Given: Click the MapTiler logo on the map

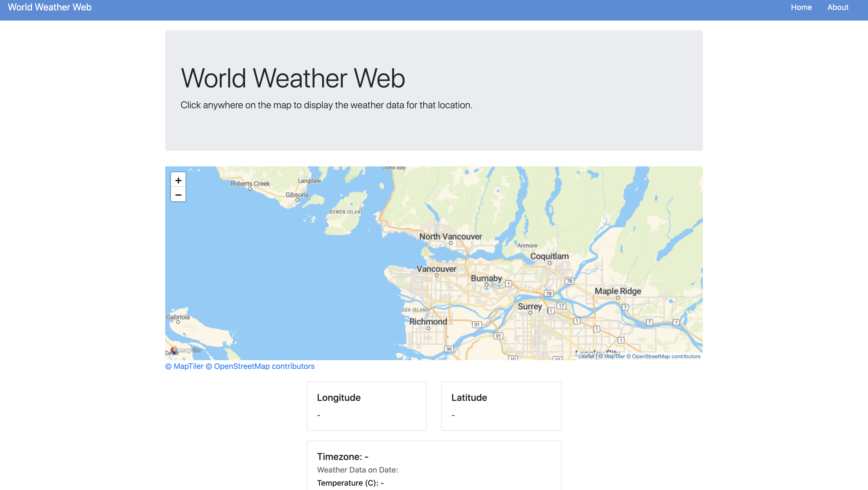Looking at the screenshot, I should pos(186,350).
